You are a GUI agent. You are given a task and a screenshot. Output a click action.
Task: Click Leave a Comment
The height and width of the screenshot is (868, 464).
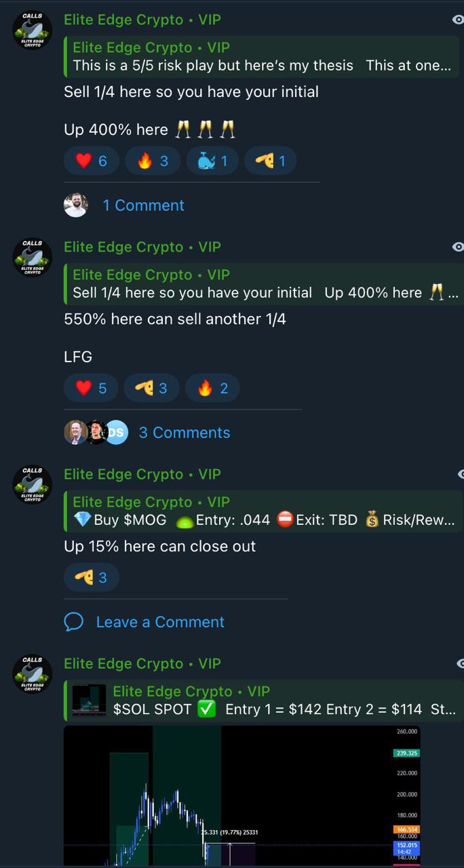(160, 622)
